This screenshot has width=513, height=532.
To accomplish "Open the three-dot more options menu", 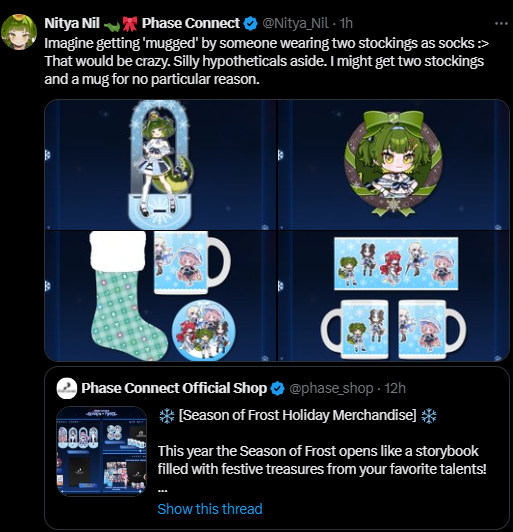I will (x=501, y=23).
